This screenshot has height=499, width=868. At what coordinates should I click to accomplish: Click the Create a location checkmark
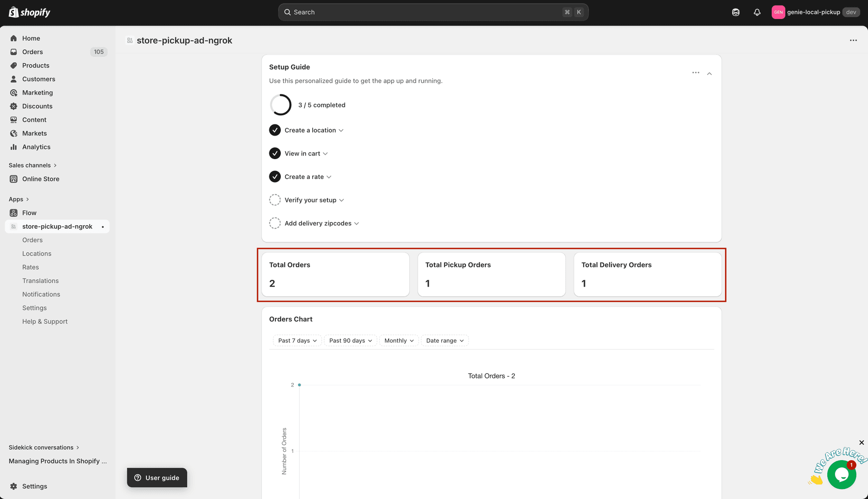click(x=275, y=130)
